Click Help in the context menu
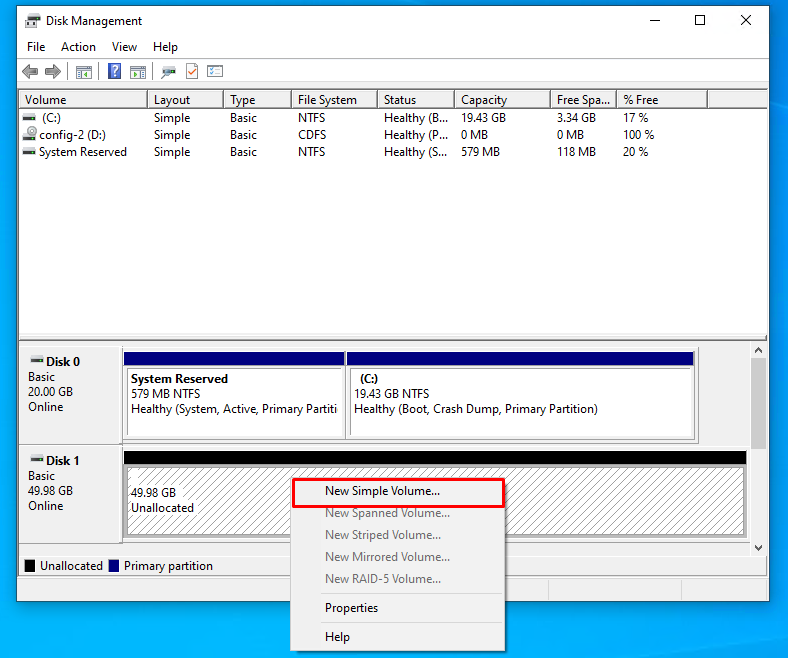Viewport: 788px width, 658px height. [x=337, y=637]
